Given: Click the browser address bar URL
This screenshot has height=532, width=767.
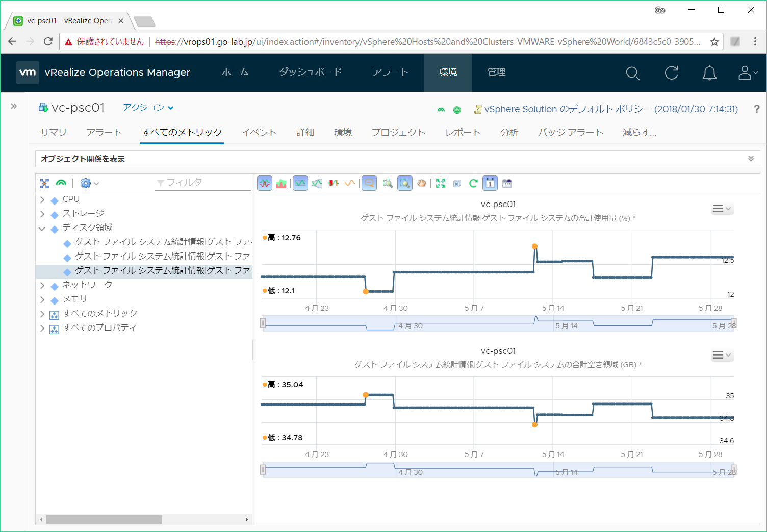Looking at the screenshot, I should [427, 42].
